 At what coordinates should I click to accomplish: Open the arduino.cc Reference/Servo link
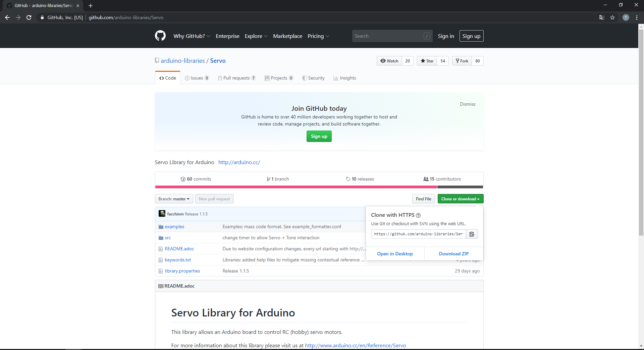pyautogui.click(x=356, y=345)
